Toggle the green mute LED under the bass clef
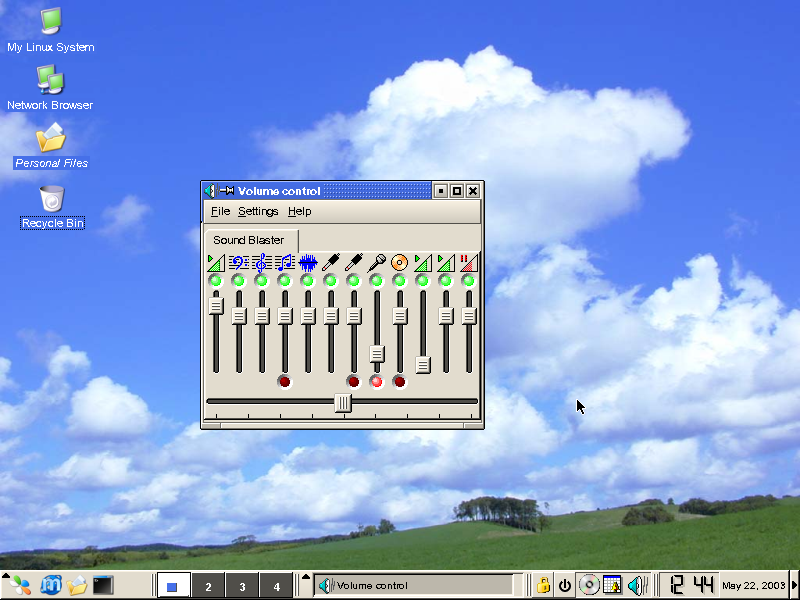The height and width of the screenshot is (600, 800). point(239,281)
